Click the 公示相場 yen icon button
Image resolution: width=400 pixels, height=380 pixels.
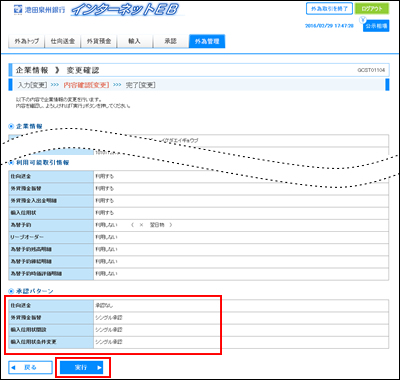click(376, 25)
